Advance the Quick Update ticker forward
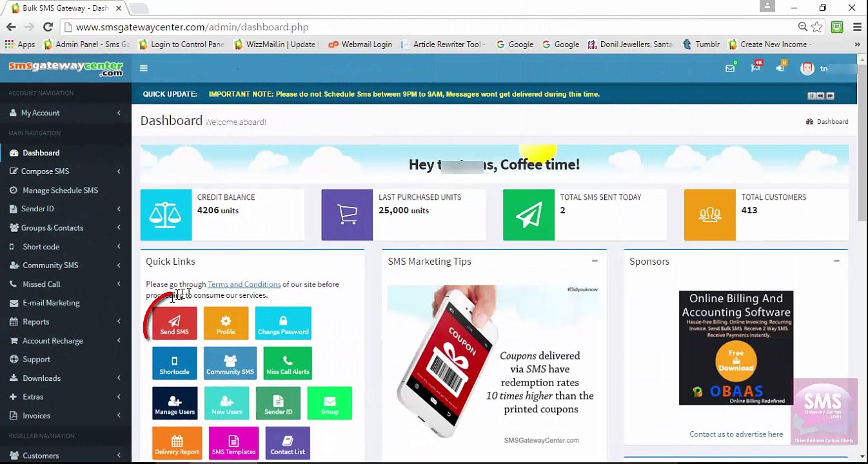The width and height of the screenshot is (868, 464). [830, 95]
